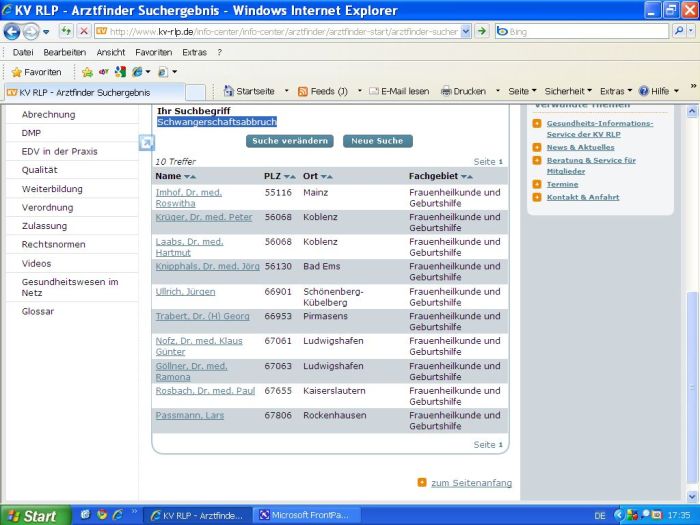Open doctor entry Ullrich, Jürgen
The height and width of the screenshot is (525, 700).
click(x=185, y=292)
